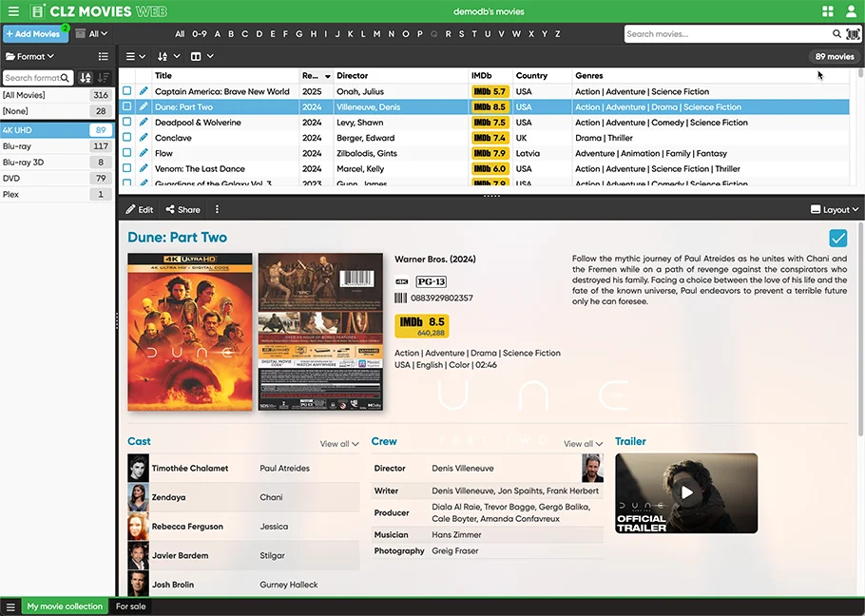This screenshot has height=616, width=865.
Task: Click the Title column header
Action: [x=225, y=75]
